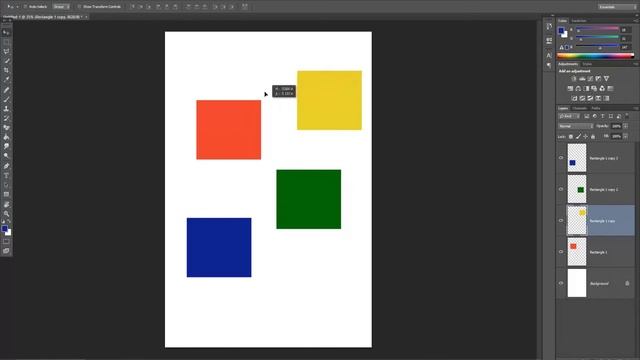
Task: Add a Vibrance adjustment
Action: [607, 78]
